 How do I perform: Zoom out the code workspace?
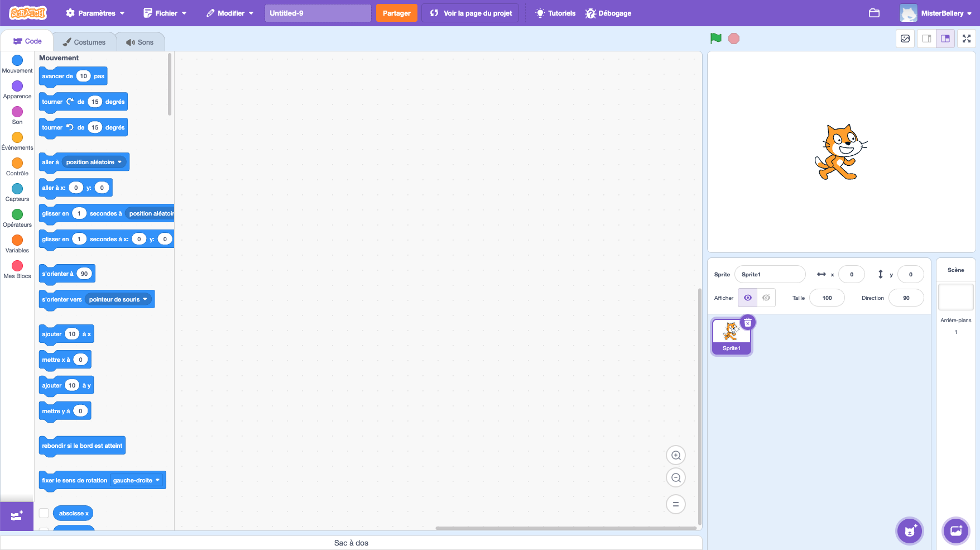point(676,477)
